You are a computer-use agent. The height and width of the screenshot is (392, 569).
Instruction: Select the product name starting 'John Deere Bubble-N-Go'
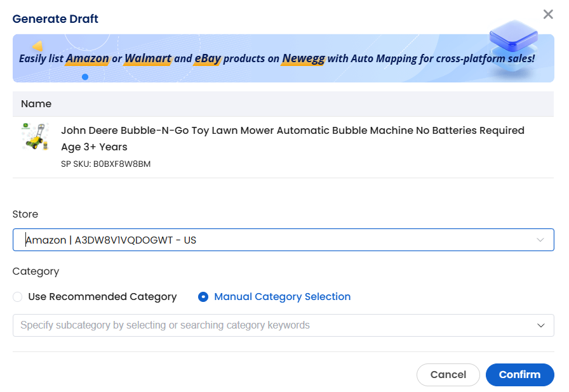tap(293, 138)
